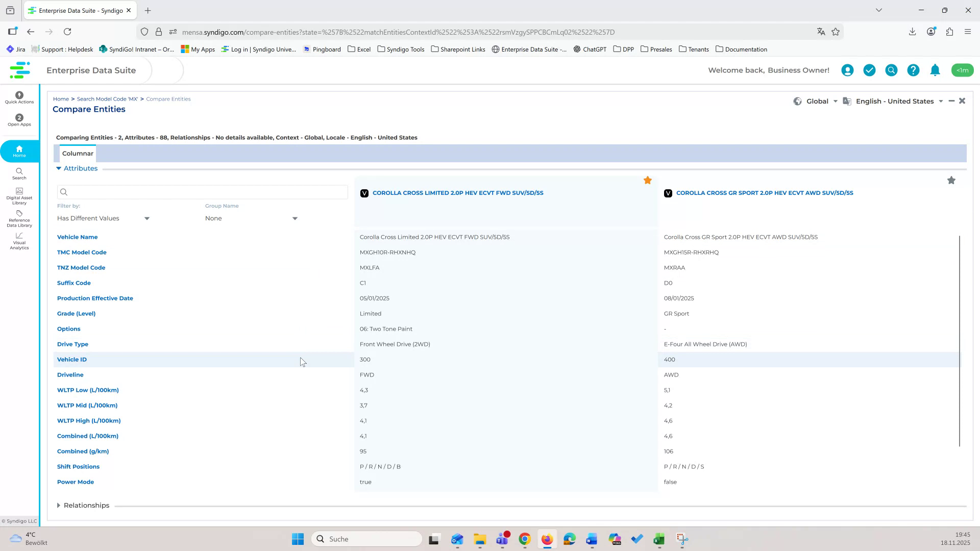Click the Open Apps icon

pos(19,120)
